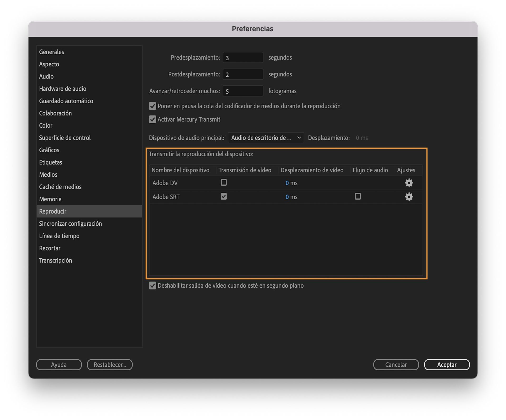506x420 pixels.
Task: Uncheck pausing the media encoder queue during playback
Action: [152, 106]
